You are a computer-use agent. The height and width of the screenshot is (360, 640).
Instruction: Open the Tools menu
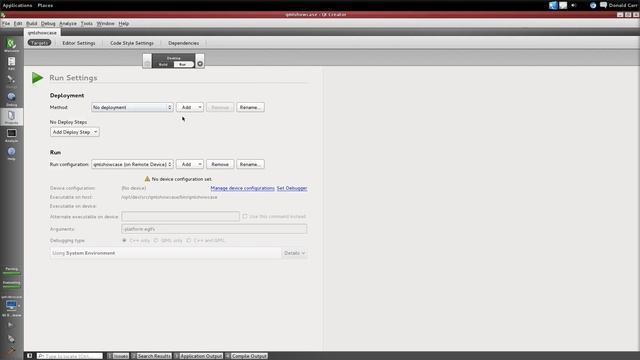(x=87, y=23)
